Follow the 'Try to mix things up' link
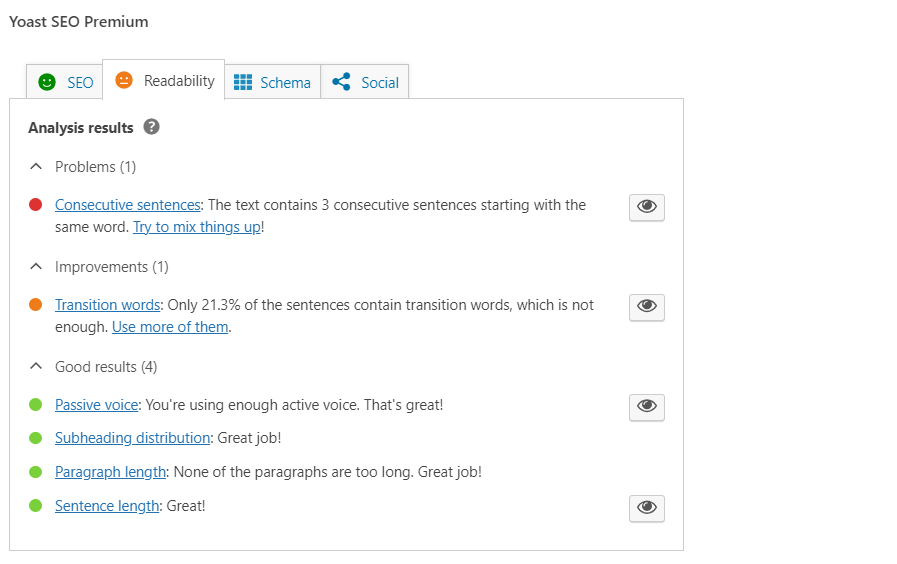 pyautogui.click(x=197, y=227)
